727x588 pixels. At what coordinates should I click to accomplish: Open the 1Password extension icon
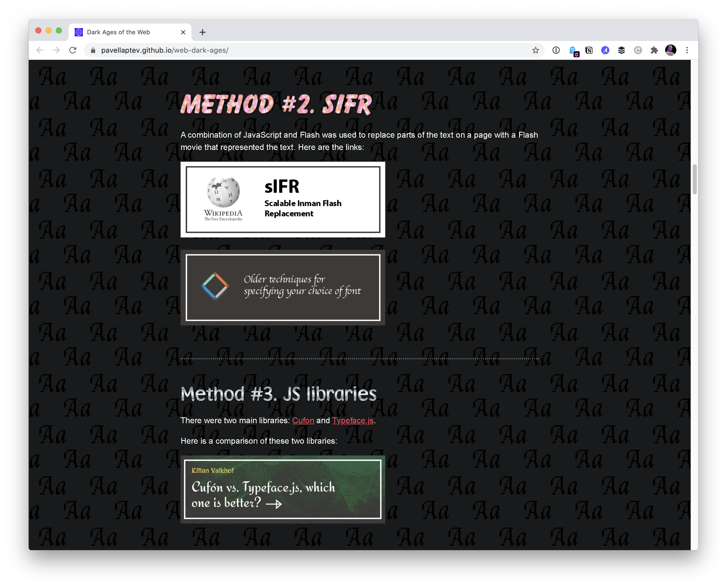(556, 50)
